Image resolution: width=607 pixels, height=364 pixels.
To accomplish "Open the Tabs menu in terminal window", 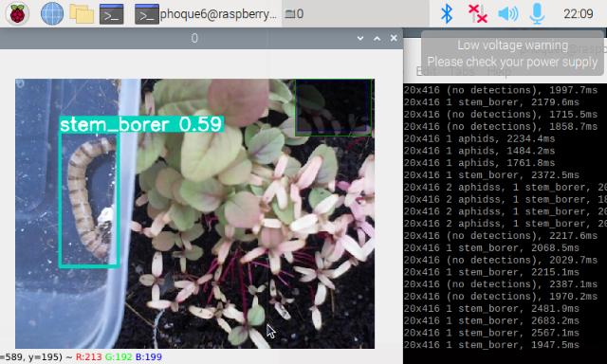I will pyautogui.click(x=462, y=71).
